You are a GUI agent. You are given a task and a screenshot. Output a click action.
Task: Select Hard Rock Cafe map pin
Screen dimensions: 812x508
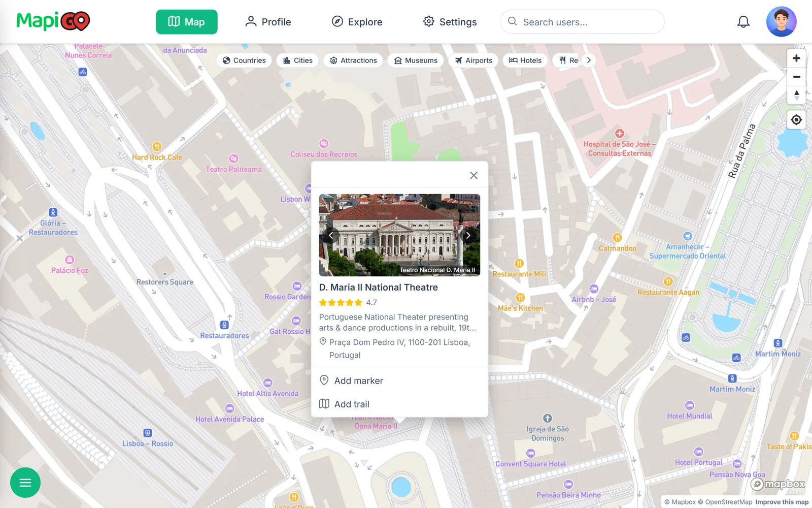(157, 147)
